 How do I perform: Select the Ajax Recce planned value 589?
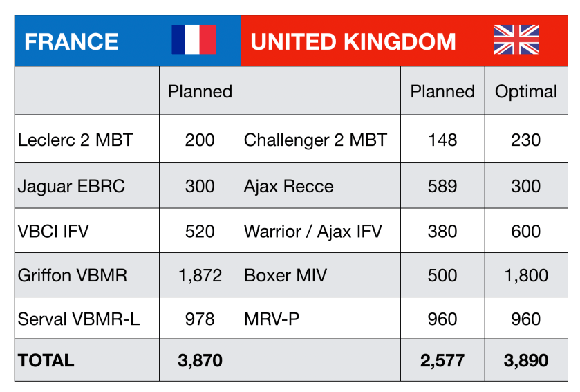click(442, 186)
